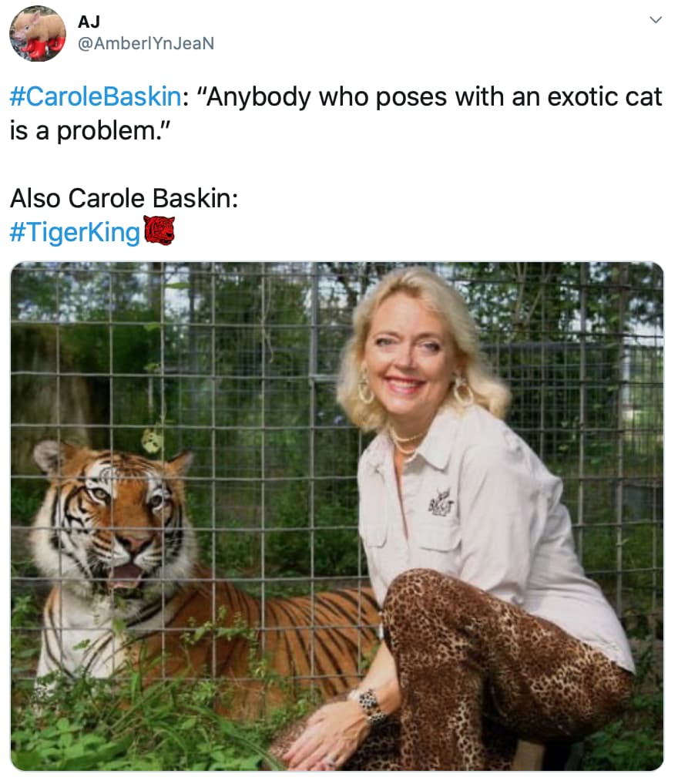Follow the #TigerKing hashtag link

[x=75, y=232]
